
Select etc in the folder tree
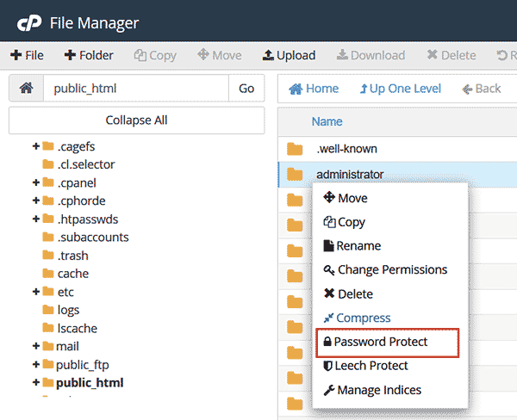tap(65, 292)
